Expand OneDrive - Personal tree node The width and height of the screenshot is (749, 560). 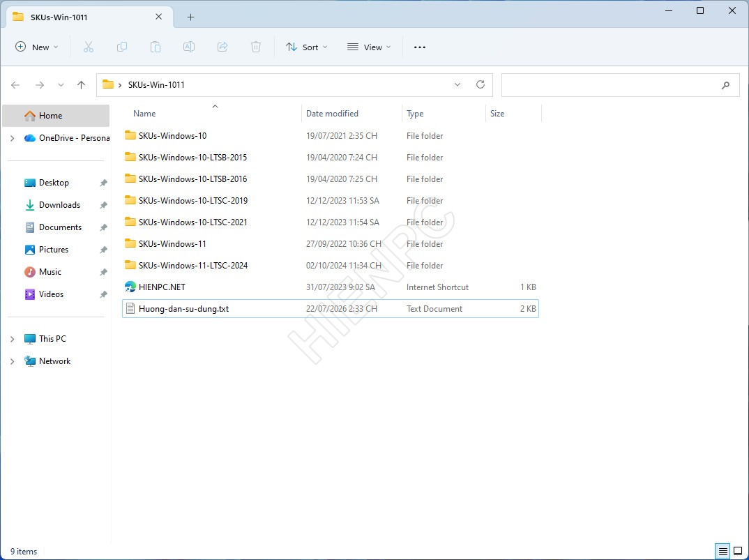pyautogui.click(x=13, y=138)
